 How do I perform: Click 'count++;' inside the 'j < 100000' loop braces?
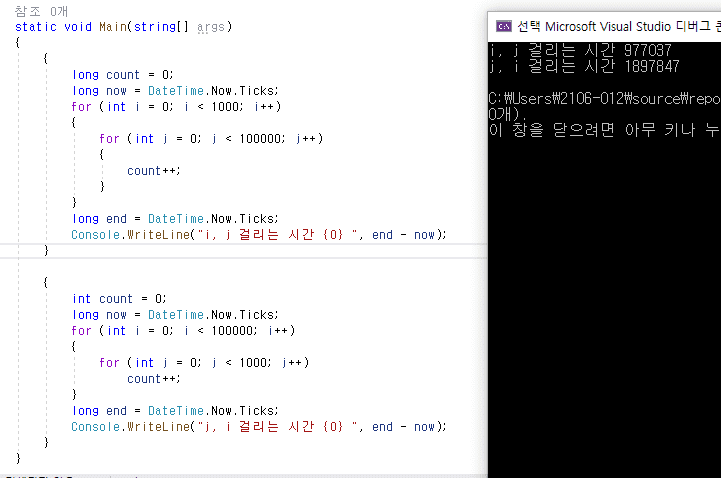pyautogui.click(x=154, y=171)
